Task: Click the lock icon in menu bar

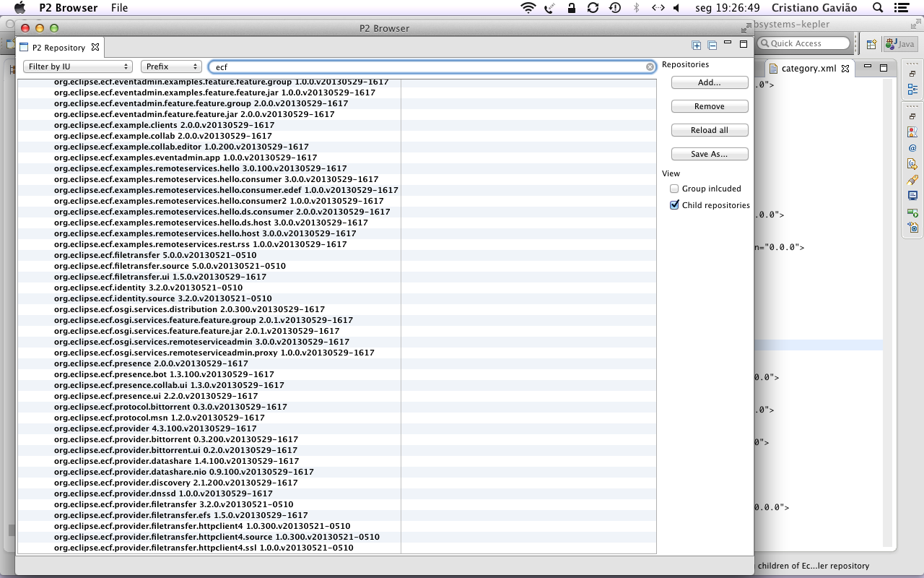Action: click(x=572, y=8)
